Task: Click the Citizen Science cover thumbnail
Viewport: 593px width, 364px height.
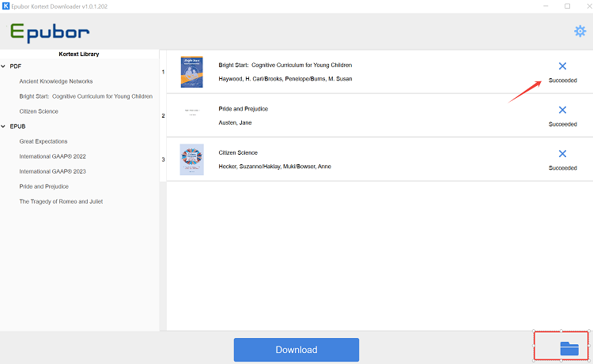Action: click(x=192, y=159)
